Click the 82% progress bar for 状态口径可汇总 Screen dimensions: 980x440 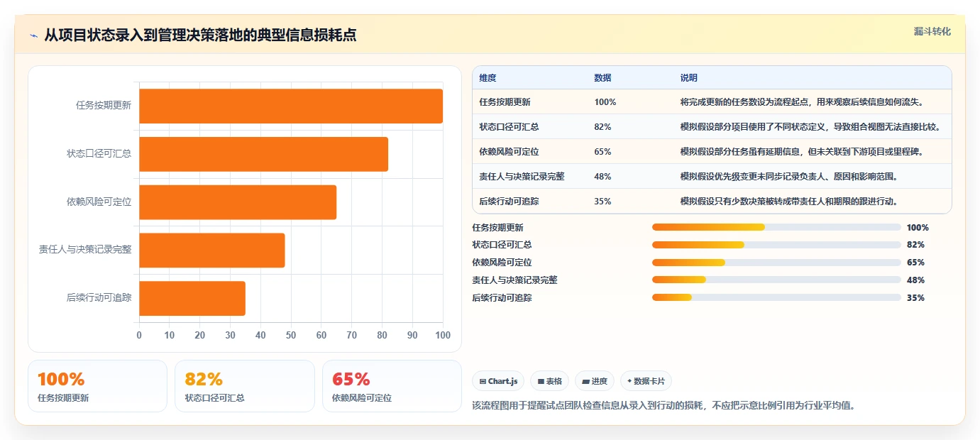click(776, 245)
